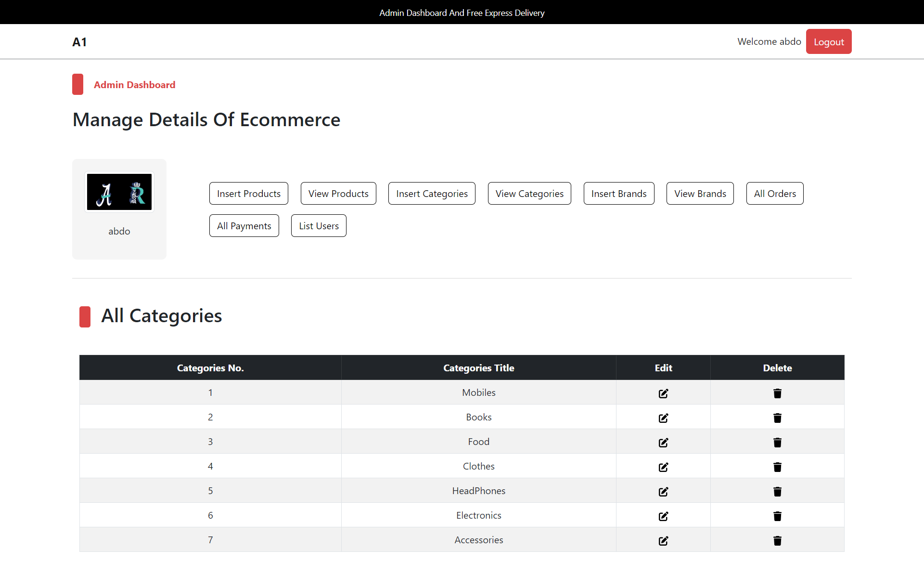Edit the Electronics category
Viewport: 924px width, 562px height.
coord(663,516)
